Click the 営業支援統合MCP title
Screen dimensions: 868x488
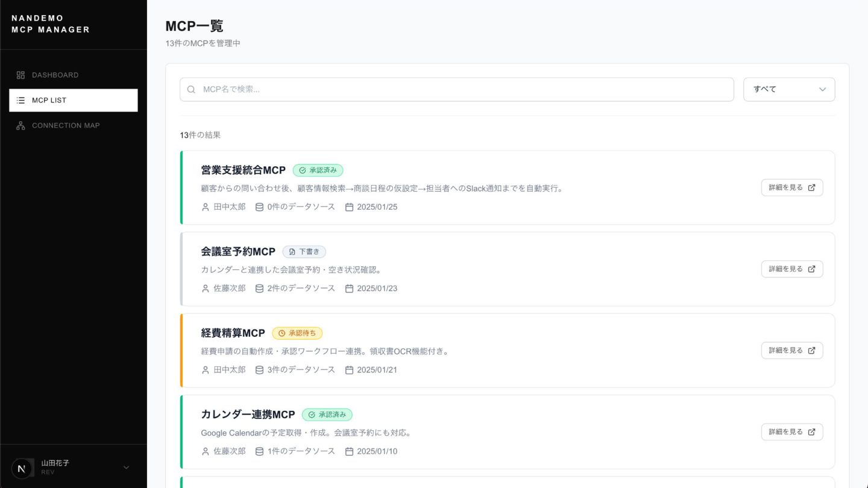coord(244,170)
